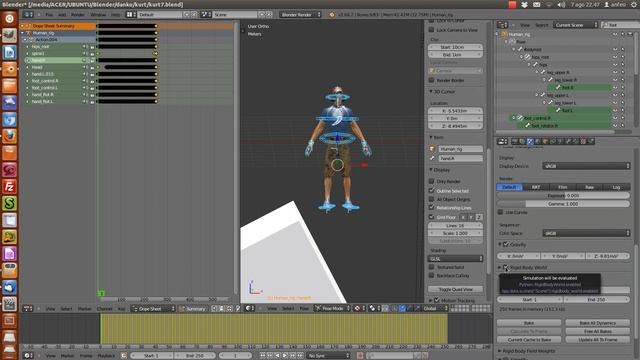Image resolution: width=640 pixels, height=360 pixels.
Task: Select the Head channel in dope sheet
Action: pyautogui.click(x=37, y=67)
